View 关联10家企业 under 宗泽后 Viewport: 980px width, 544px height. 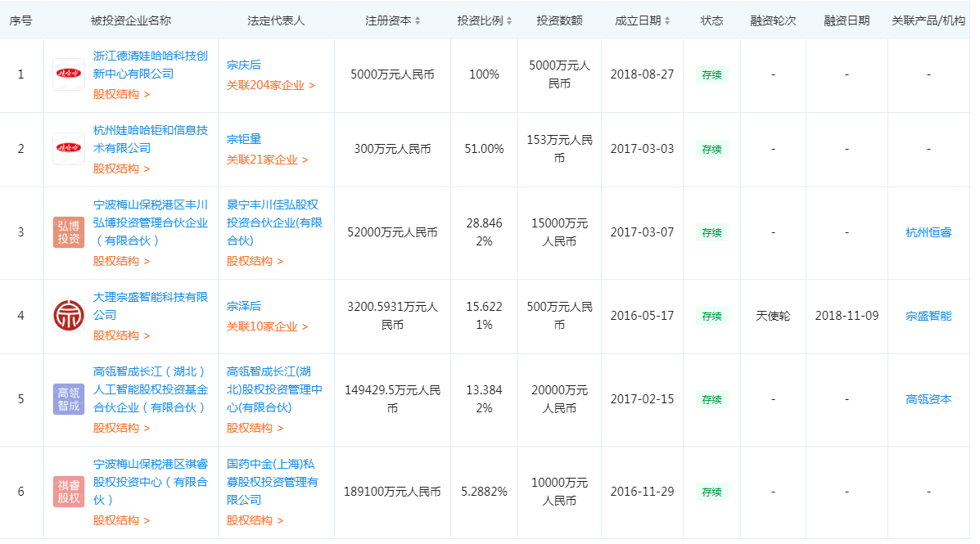267,326
